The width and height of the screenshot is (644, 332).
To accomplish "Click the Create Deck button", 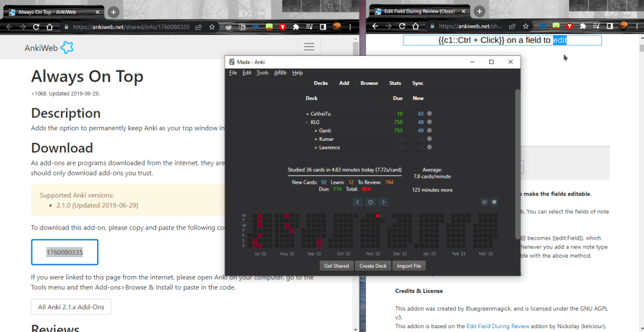I will [x=373, y=266].
